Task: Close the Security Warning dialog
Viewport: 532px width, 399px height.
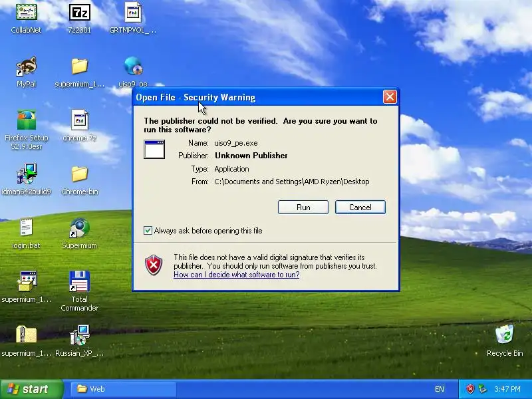Action: tap(390, 97)
